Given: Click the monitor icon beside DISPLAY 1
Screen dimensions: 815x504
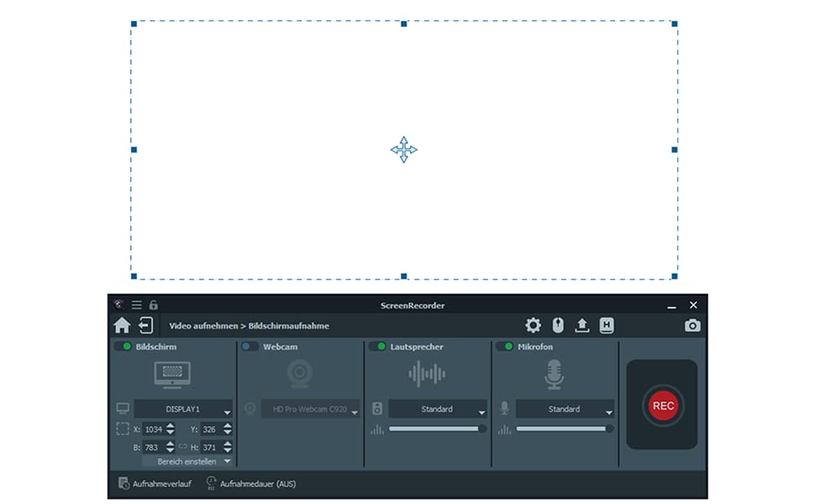Looking at the screenshot, I should pyautogui.click(x=121, y=409).
